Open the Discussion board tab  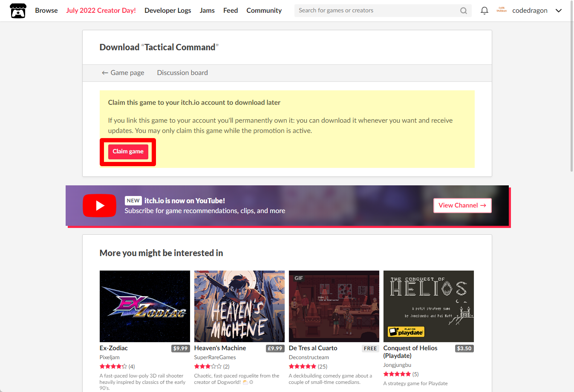pos(182,73)
